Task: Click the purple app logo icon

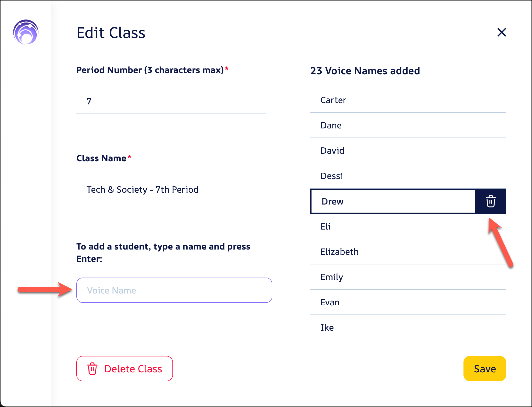Action: coord(26,32)
